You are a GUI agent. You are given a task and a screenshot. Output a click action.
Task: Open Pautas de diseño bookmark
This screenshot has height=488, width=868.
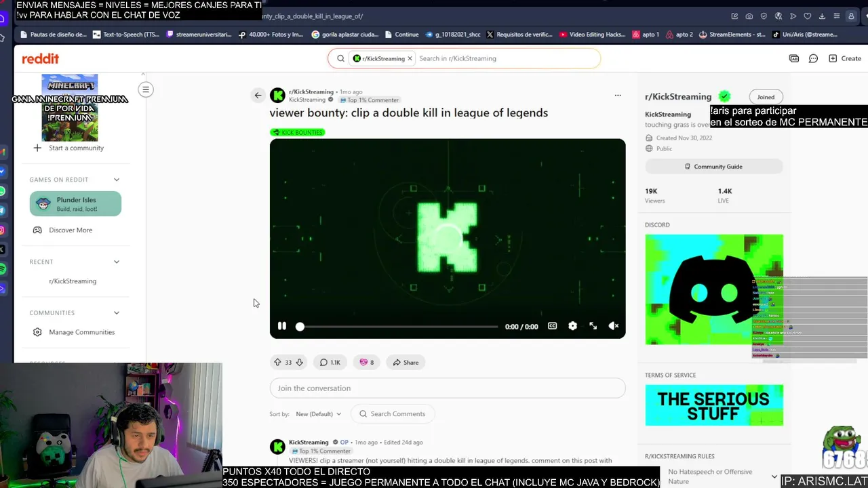click(54, 35)
